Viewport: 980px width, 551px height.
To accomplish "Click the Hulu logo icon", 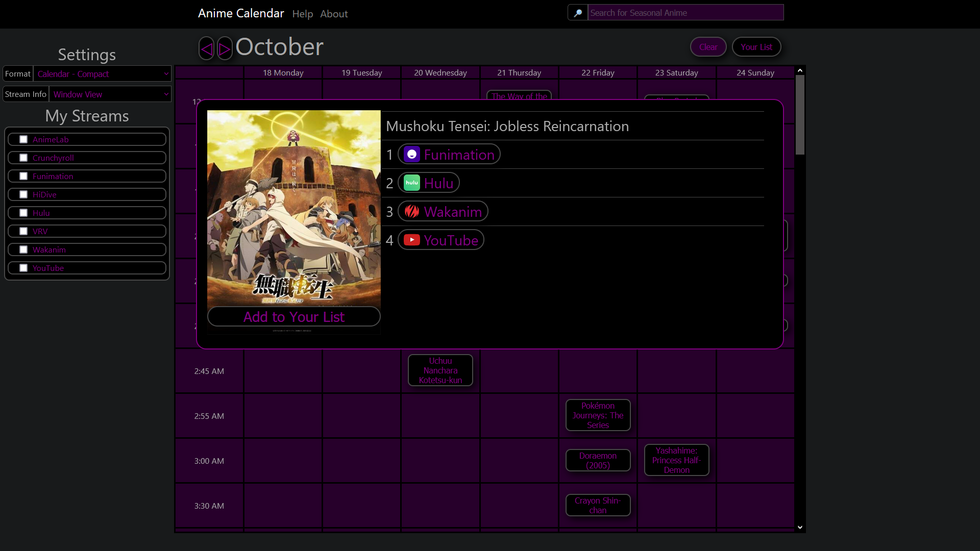I will tap(411, 183).
